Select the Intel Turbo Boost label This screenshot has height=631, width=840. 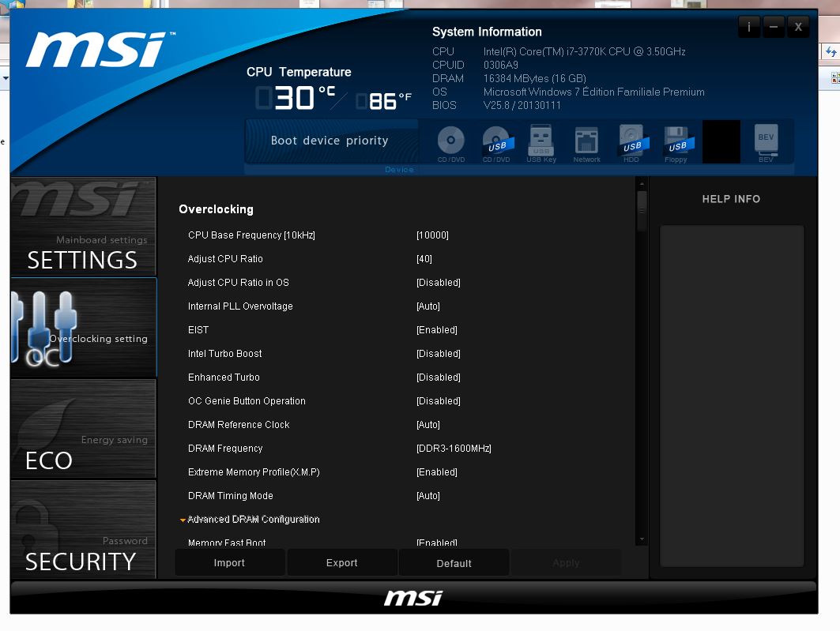point(224,353)
